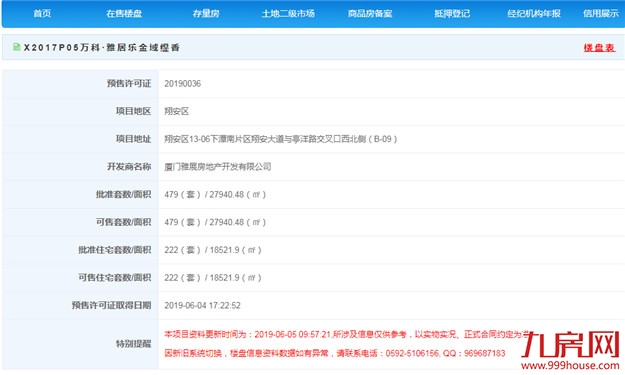Click the 项目地址 row label
Screen dimensions: 625x375
(x=134, y=139)
